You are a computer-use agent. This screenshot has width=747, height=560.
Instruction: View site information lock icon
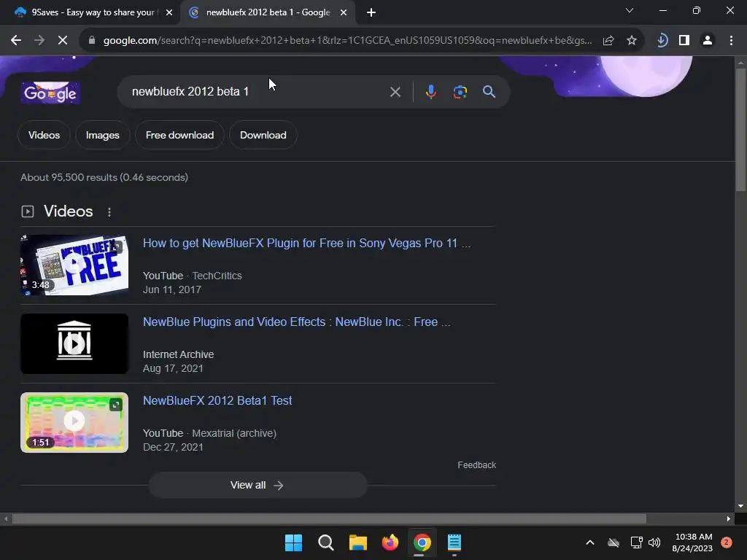(91, 41)
